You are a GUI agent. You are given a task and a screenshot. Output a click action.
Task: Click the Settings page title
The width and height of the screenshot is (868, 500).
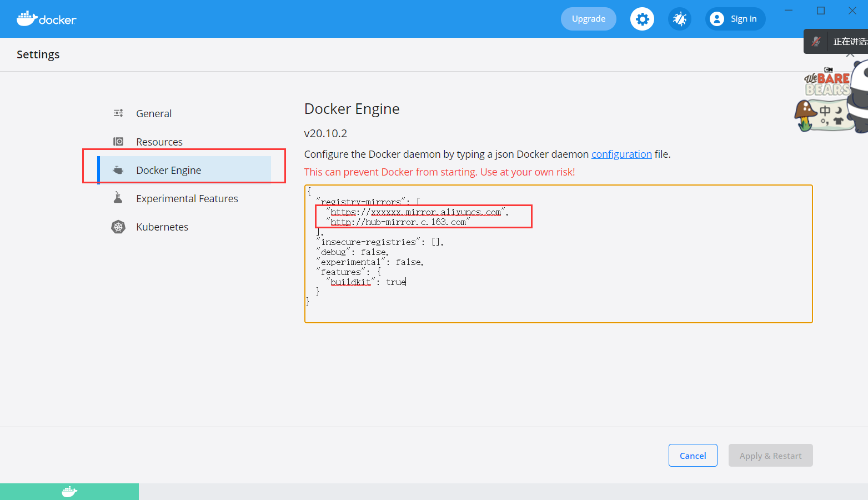pyautogui.click(x=38, y=54)
